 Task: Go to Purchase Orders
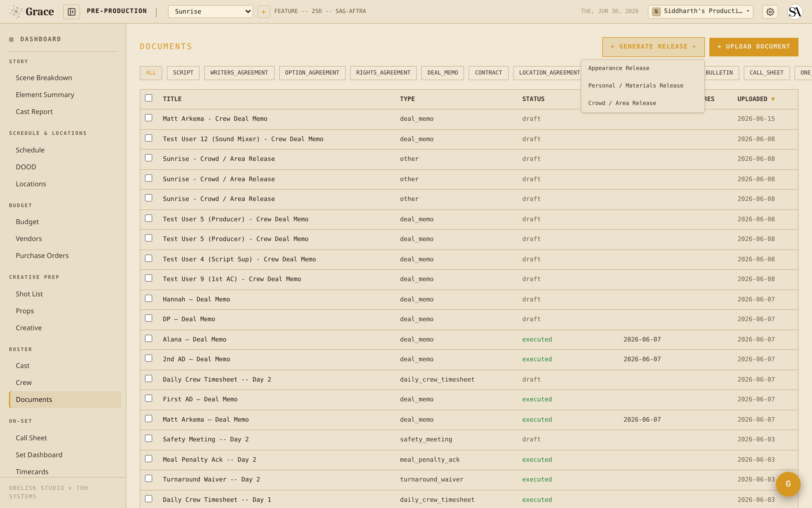pyautogui.click(x=42, y=256)
